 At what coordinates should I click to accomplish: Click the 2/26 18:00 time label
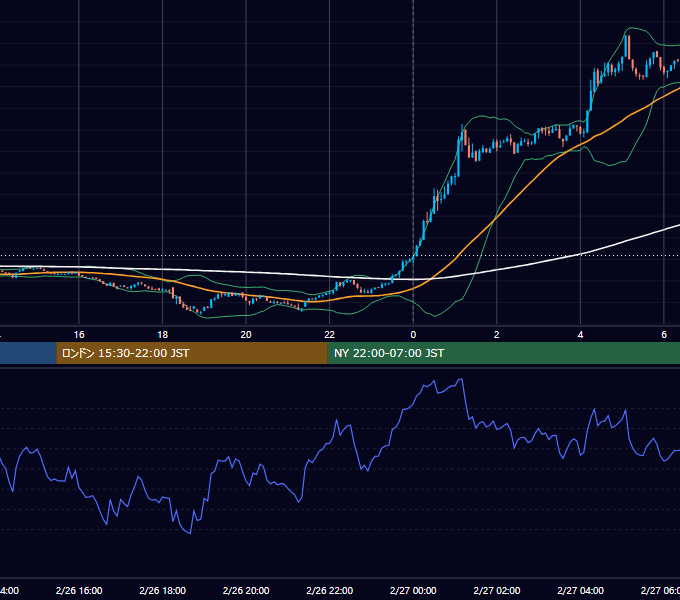163,590
